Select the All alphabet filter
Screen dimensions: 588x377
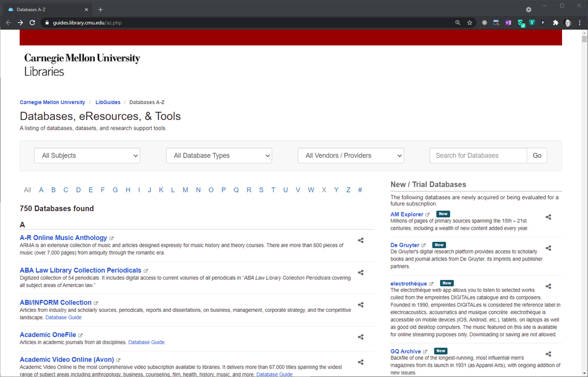[27, 190]
